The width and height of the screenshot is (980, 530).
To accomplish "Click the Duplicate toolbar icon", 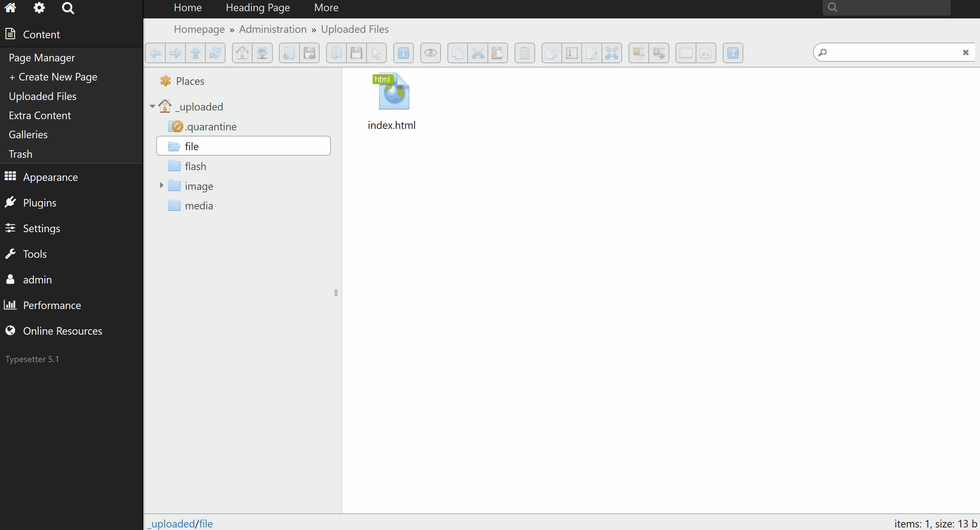I will [551, 53].
